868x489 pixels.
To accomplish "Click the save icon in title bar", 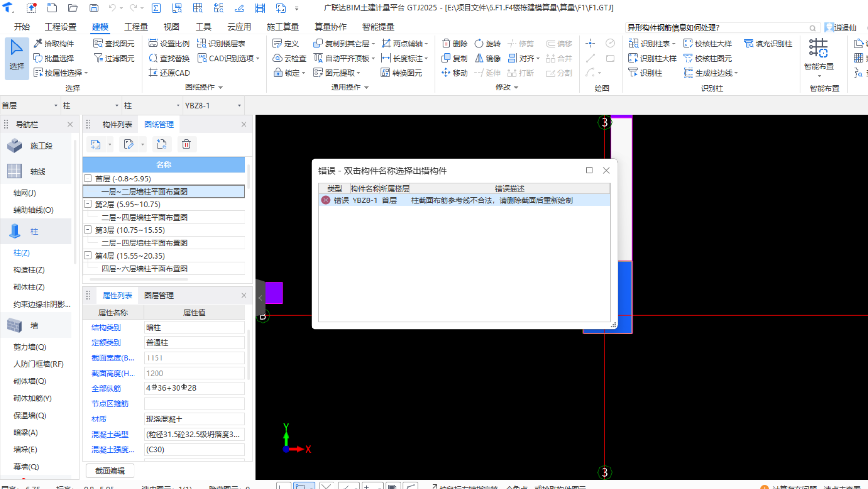I will [x=94, y=8].
